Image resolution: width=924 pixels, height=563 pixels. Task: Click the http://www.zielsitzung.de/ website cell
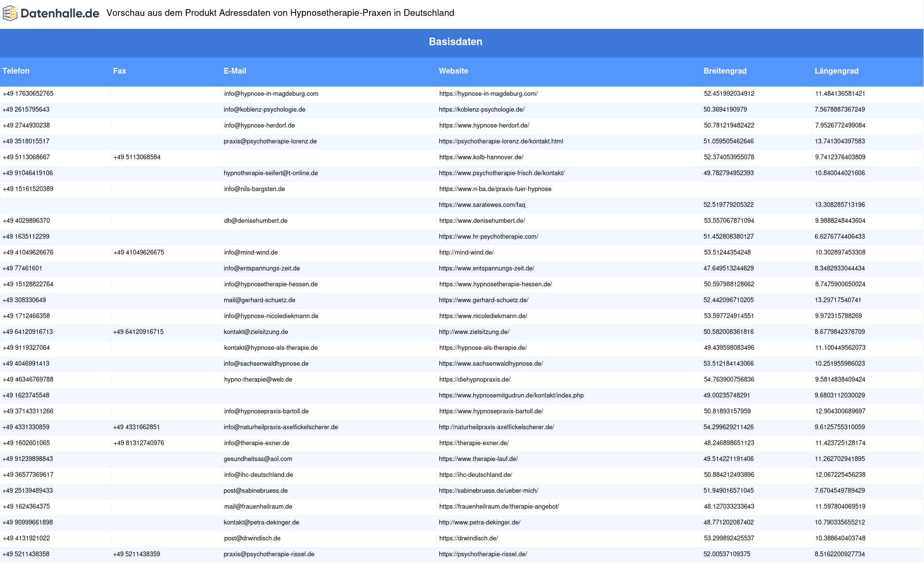point(474,332)
